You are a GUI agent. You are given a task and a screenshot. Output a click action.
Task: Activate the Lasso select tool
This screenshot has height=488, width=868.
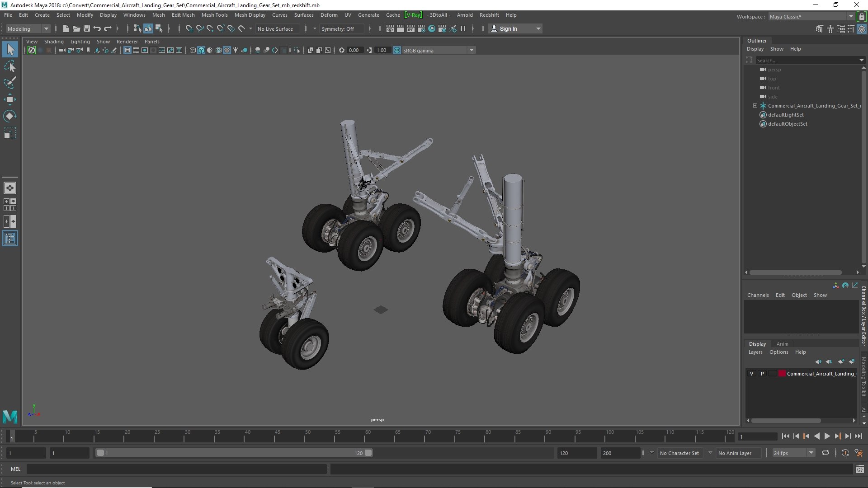click(10, 66)
